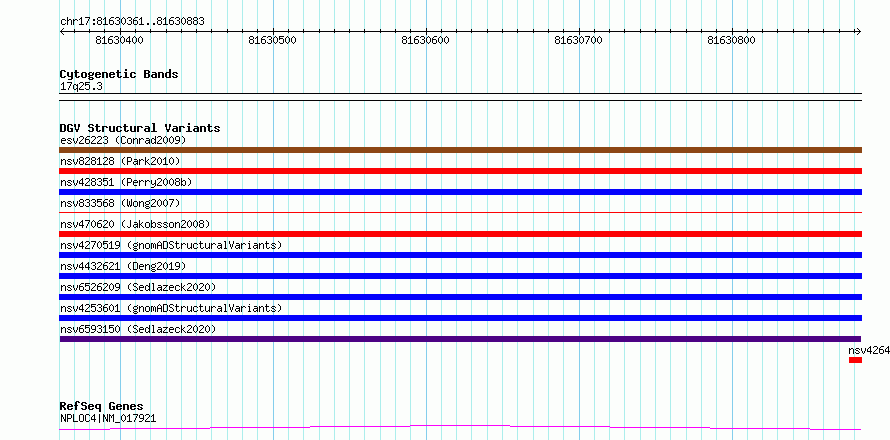This screenshot has width=890, height=440.
Task: Click the nsv4253601 (gnomADStructuralVariants) label
Action: click(x=171, y=308)
